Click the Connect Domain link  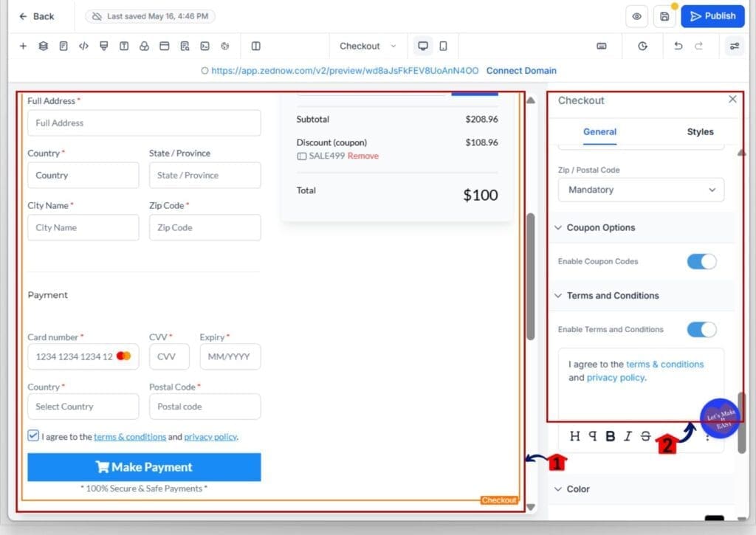coord(521,70)
